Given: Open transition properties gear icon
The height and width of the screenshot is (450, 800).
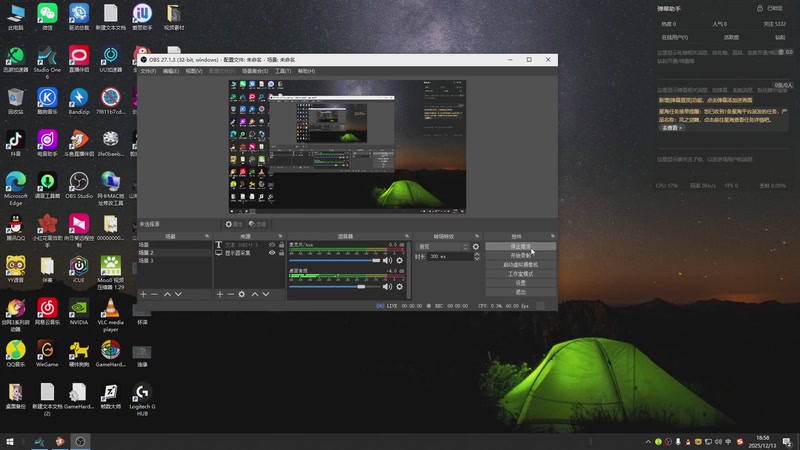Looking at the screenshot, I should 476,246.
